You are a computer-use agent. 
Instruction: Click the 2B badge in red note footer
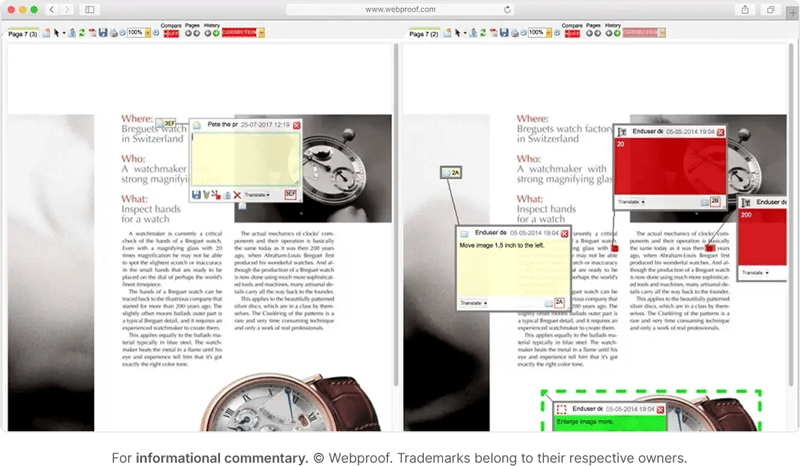click(715, 201)
